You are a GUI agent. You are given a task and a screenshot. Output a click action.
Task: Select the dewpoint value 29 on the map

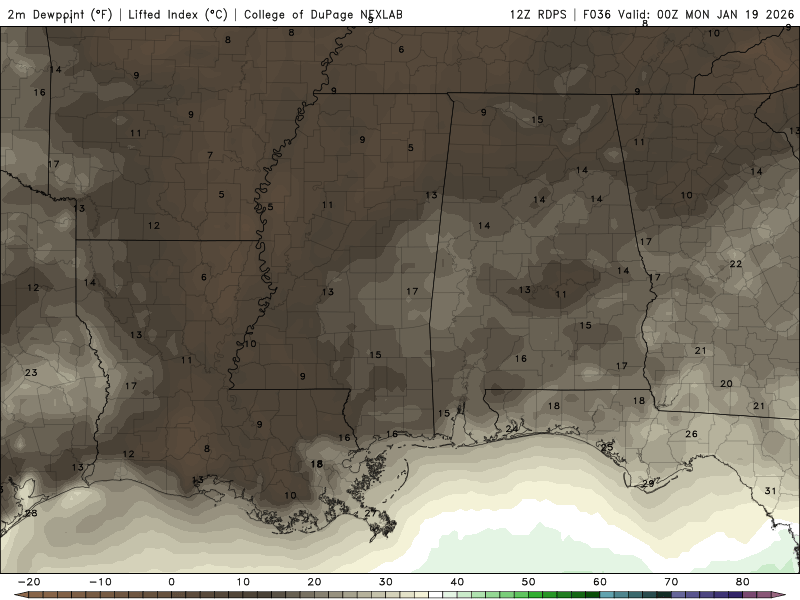click(648, 483)
